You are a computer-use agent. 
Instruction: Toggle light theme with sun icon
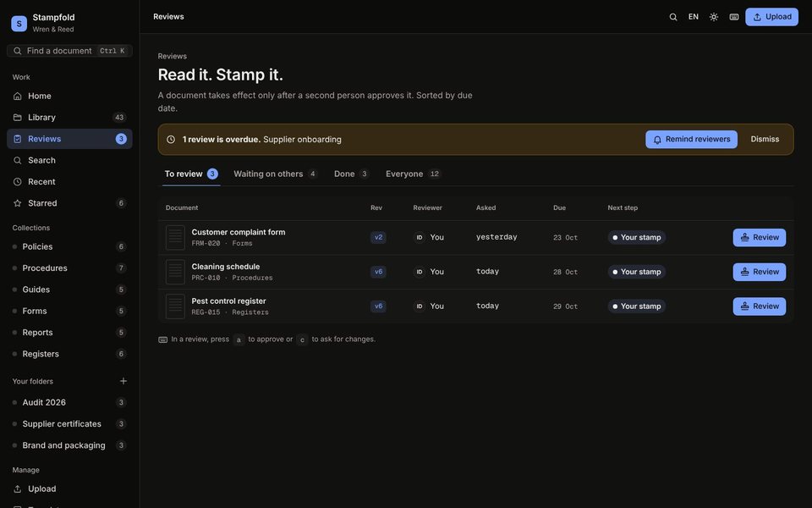714,17
